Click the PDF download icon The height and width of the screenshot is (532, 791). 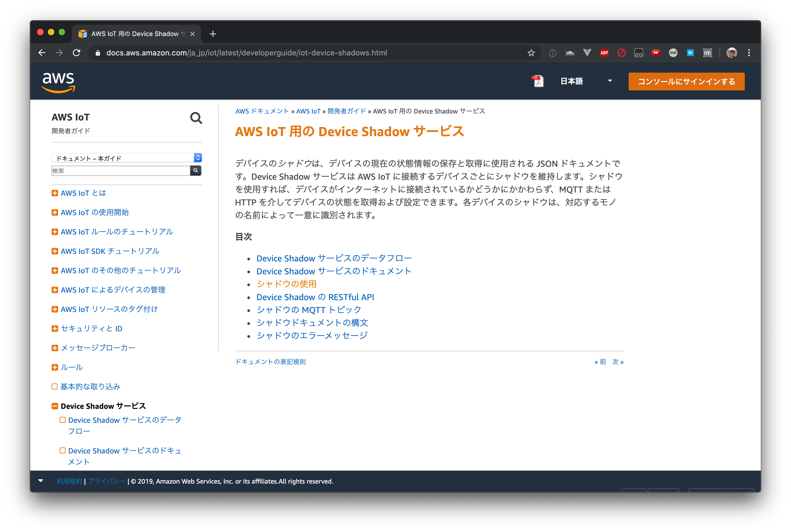point(537,81)
